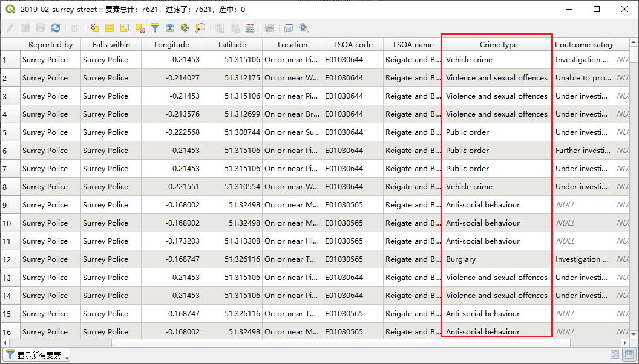Click the Location column header

pyautogui.click(x=293, y=44)
